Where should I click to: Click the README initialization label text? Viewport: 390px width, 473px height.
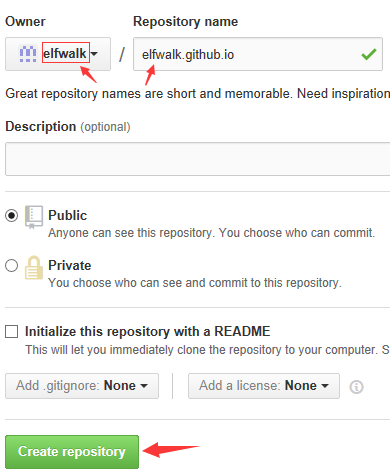[147, 331]
